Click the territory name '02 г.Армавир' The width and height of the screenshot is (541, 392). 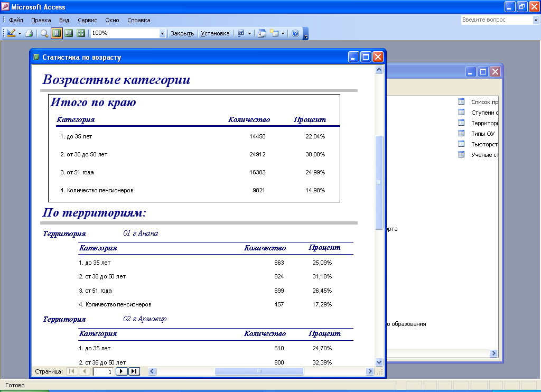[145, 319]
